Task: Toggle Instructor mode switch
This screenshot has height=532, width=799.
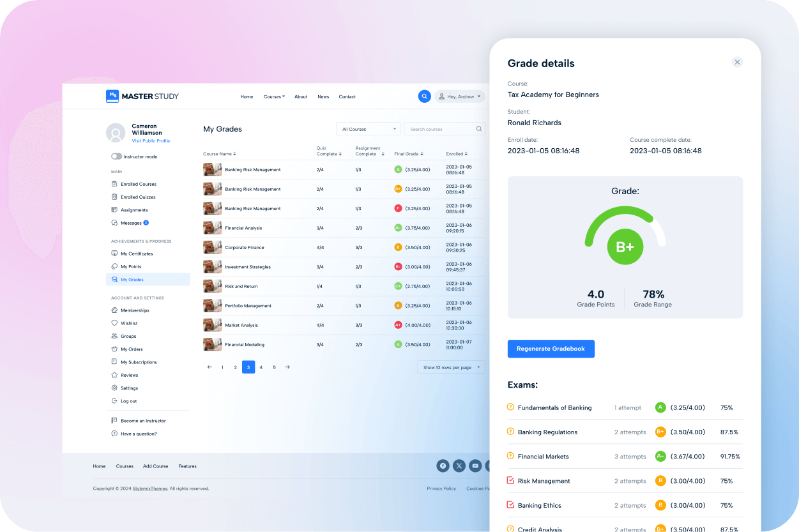Action: [116, 156]
